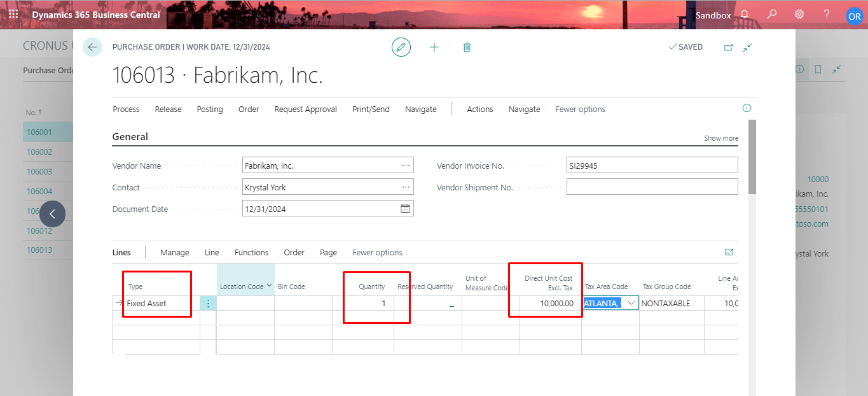Open row options for Fixed Asset line

point(208,304)
